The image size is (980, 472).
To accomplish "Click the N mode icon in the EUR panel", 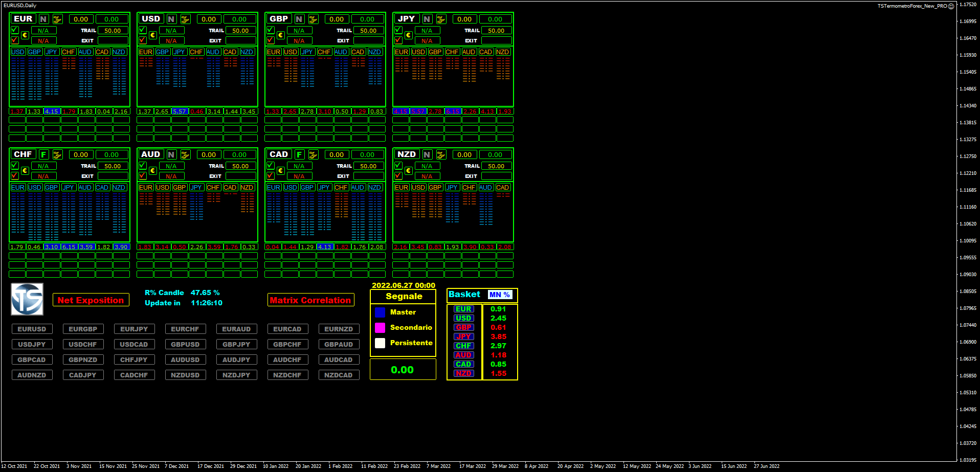I will pyautogui.click(x=43, y=19).
